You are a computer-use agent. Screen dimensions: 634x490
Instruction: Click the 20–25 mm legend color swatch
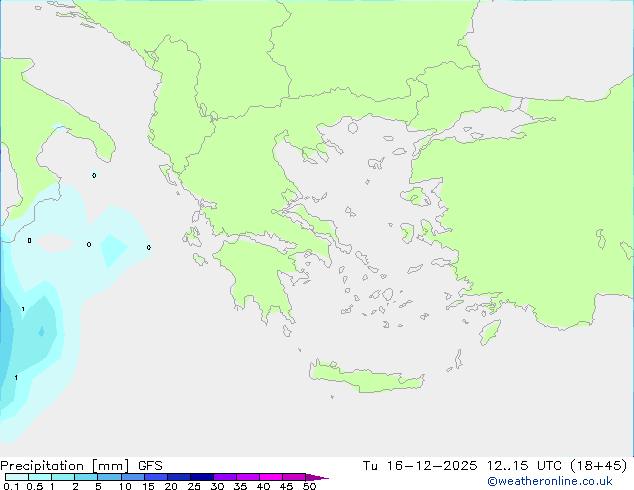click(179, 477)
